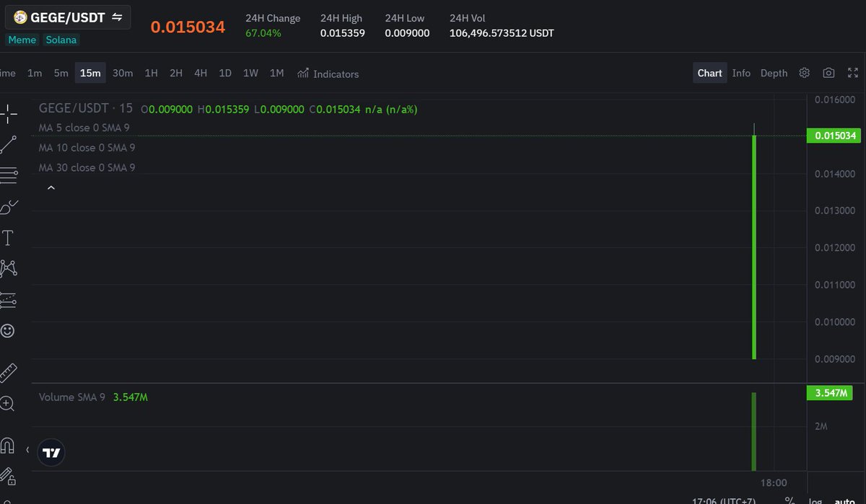
Task: Switch to the Chart view tab
Action: [710, 73]
